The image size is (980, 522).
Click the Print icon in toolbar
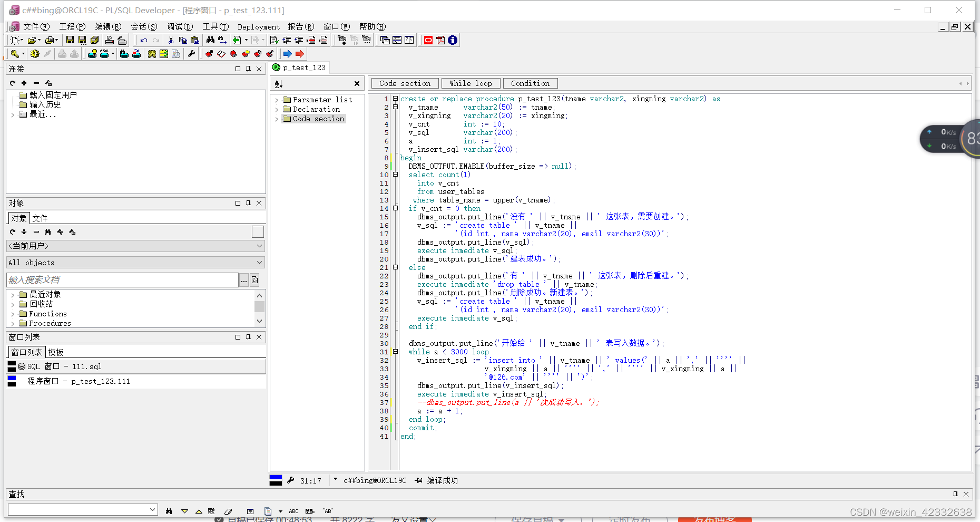tap(110, 40)
